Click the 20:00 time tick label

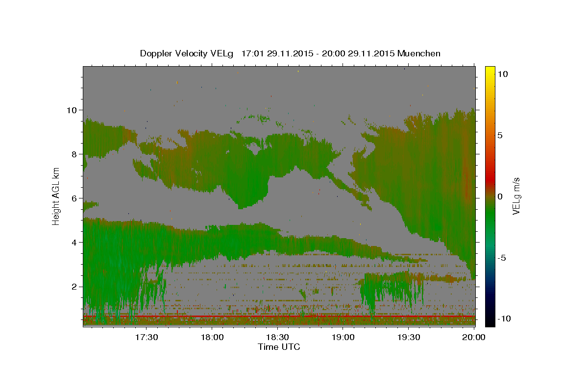pyautogui.click(x=474, y=337)
